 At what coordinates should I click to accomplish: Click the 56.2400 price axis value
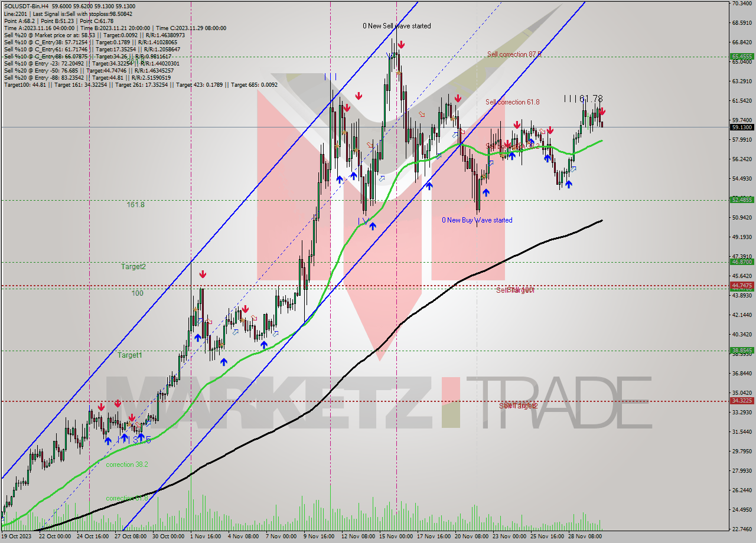[742, 159]
